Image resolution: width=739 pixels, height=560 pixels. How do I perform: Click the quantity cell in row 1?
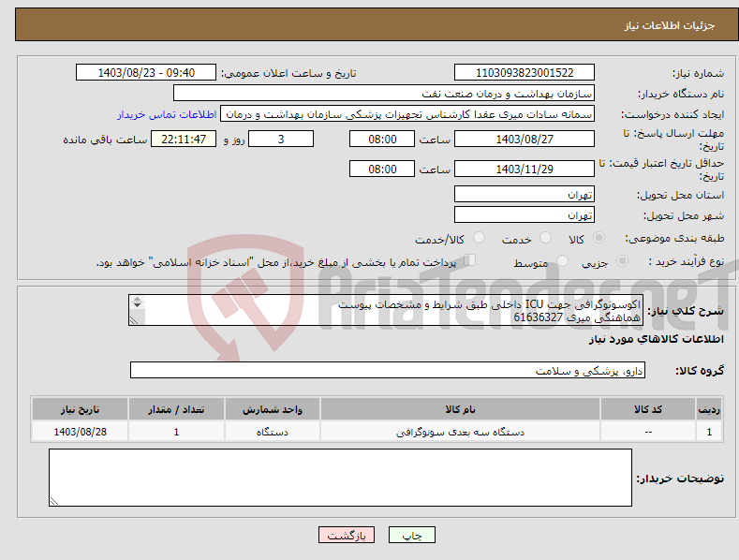(x=176, y=432)
